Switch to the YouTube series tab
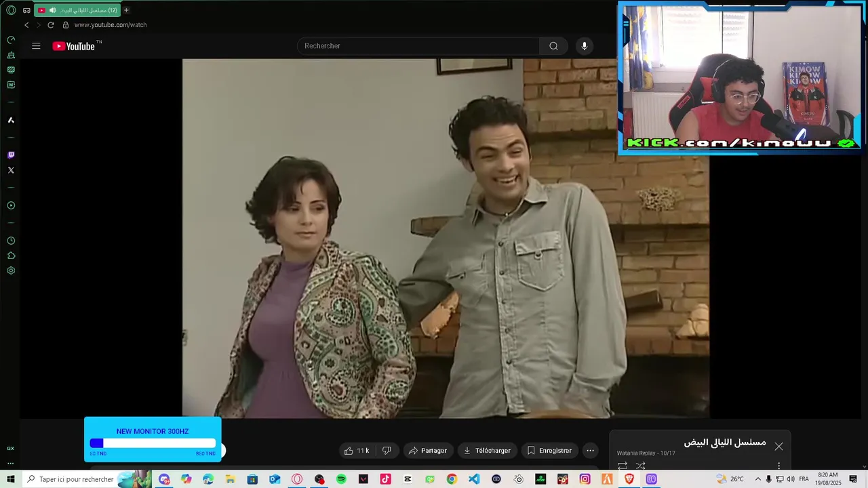The height and width of the screenshot is (488, 868). click(x=77, y=10)
